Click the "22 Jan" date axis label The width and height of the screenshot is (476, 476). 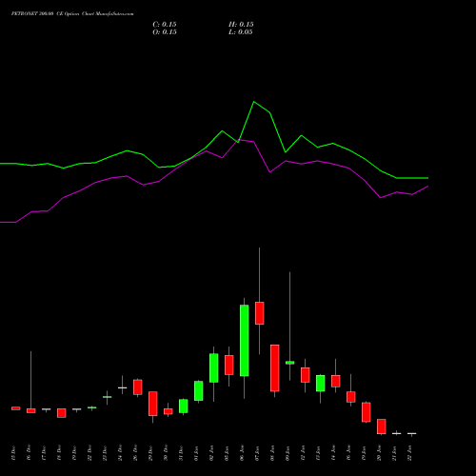pyautogui.click(x=409, y=453)
